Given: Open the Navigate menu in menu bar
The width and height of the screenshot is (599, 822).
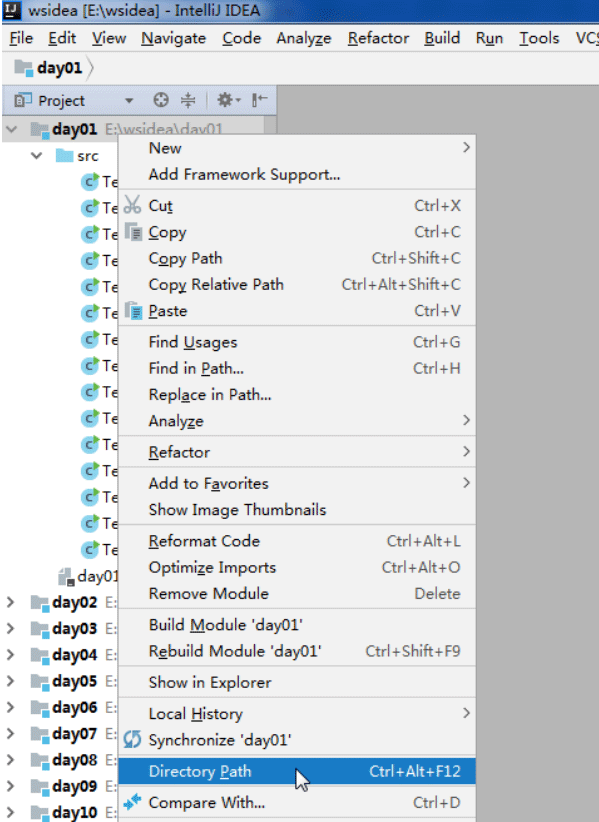Looking at the screenshot, I should [x=173, y=38].
